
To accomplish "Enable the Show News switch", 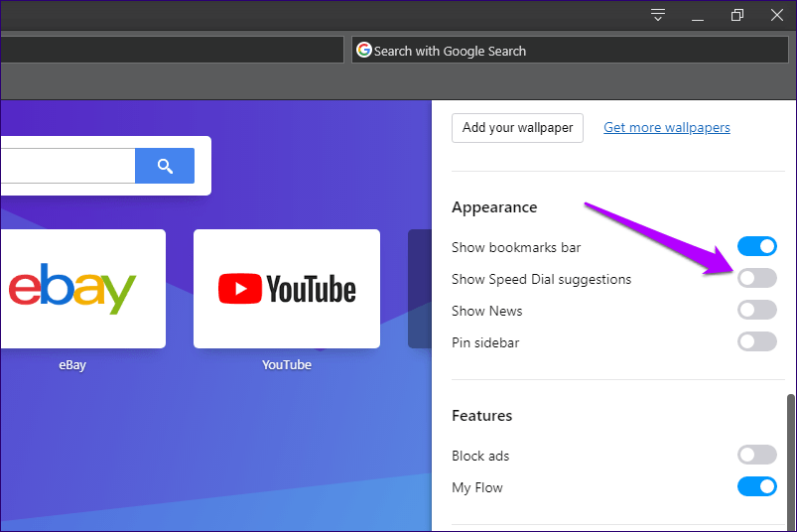I will pyautogui.click(x=757, y=310).
